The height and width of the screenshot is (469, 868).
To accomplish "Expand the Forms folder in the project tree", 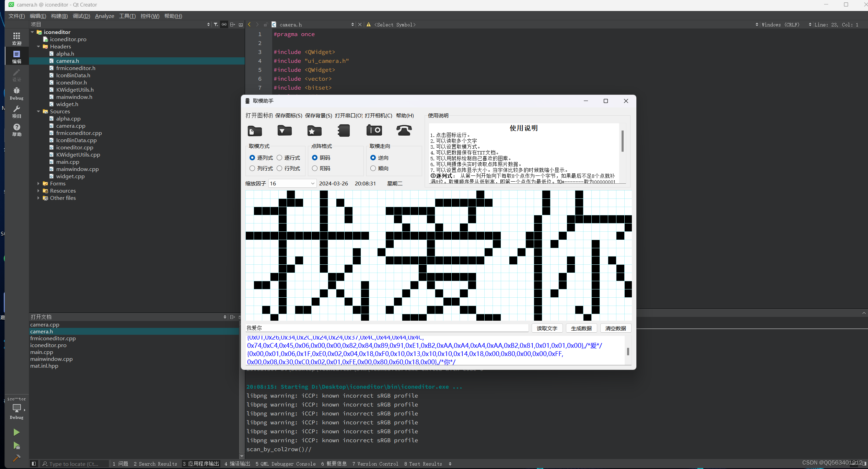I will click(38, 183).
